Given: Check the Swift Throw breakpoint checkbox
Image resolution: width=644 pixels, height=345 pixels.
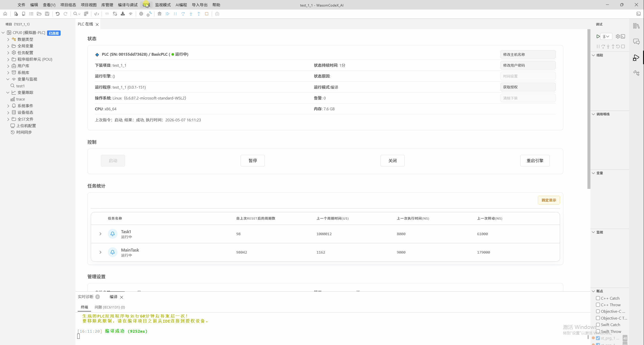Looking at the screenshot, I should click(x=598, y=331).
